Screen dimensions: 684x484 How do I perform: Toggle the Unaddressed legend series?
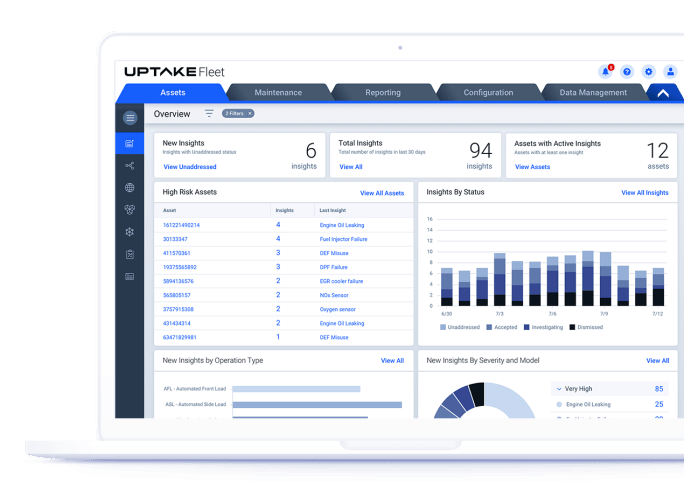click(462, 327)
